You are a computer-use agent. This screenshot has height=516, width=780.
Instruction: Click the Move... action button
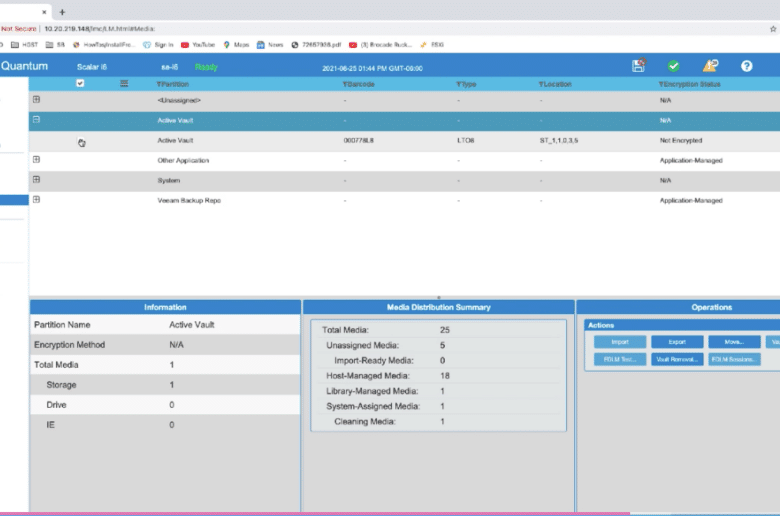coord(734,342)
